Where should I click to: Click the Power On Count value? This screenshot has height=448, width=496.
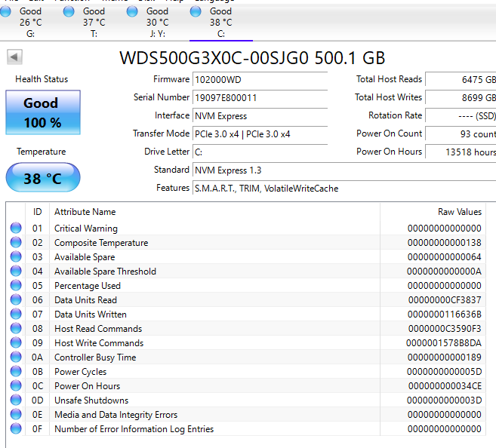(461, 133)
